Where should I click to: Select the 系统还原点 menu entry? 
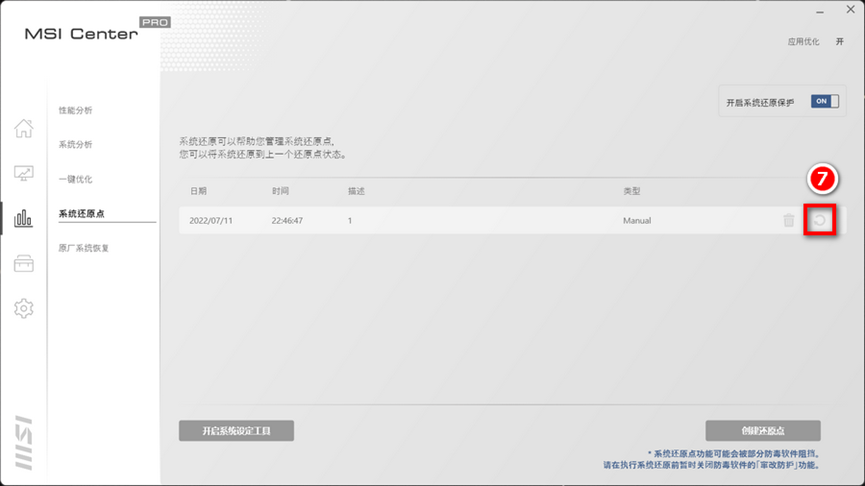pyautogui.click(x=82, y=214)
